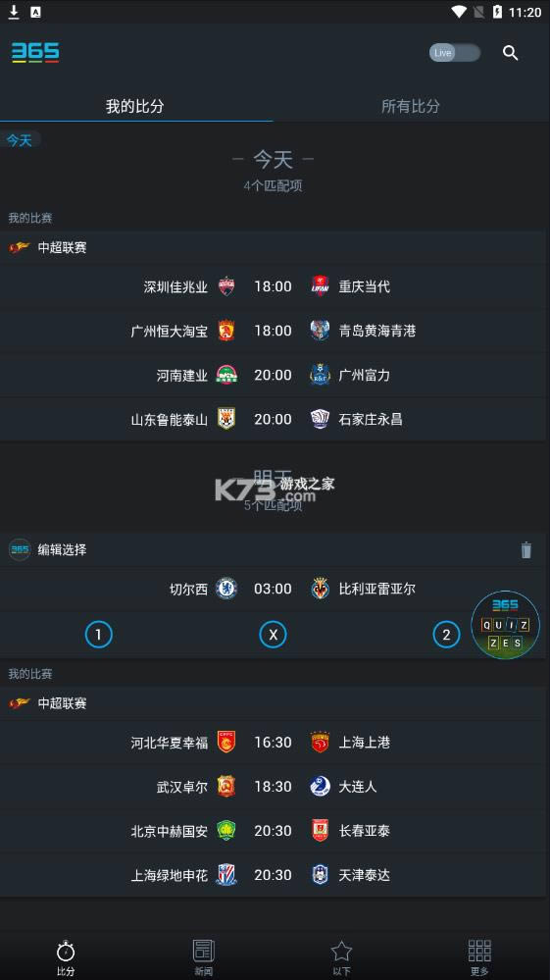Screen dimensions: 550x980
Task: Open the second 中超联赛 league header
Action: click(273, 703)
